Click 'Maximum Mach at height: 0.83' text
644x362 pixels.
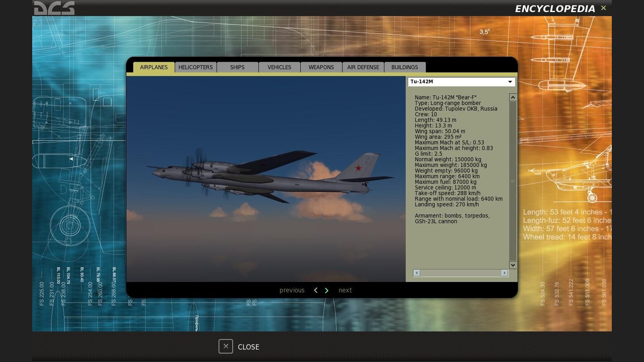pyautogui.click(x=454, y=148)
